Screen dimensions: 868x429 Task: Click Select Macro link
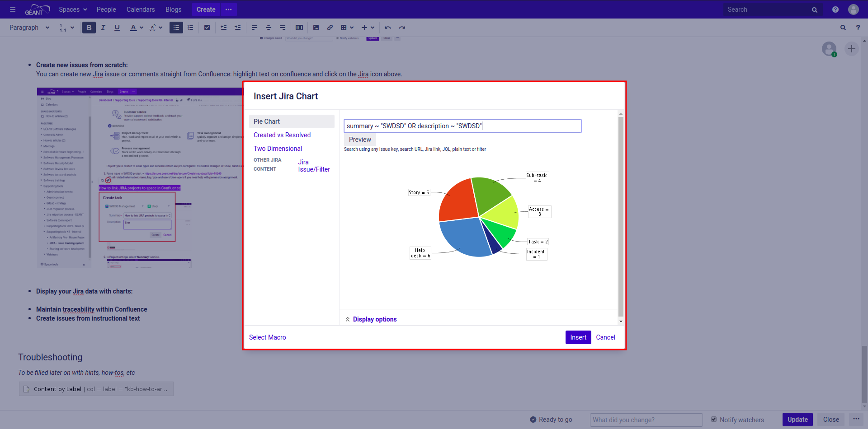(x=268, y=337)
